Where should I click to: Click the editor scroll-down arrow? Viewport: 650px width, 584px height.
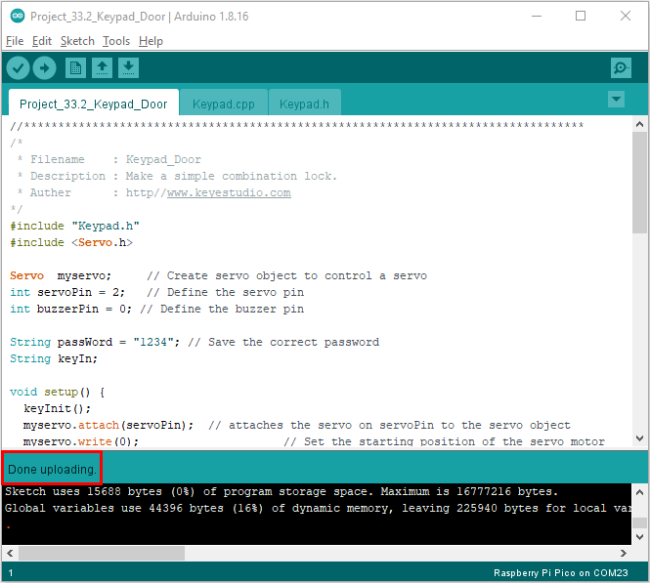click(640, 438)
